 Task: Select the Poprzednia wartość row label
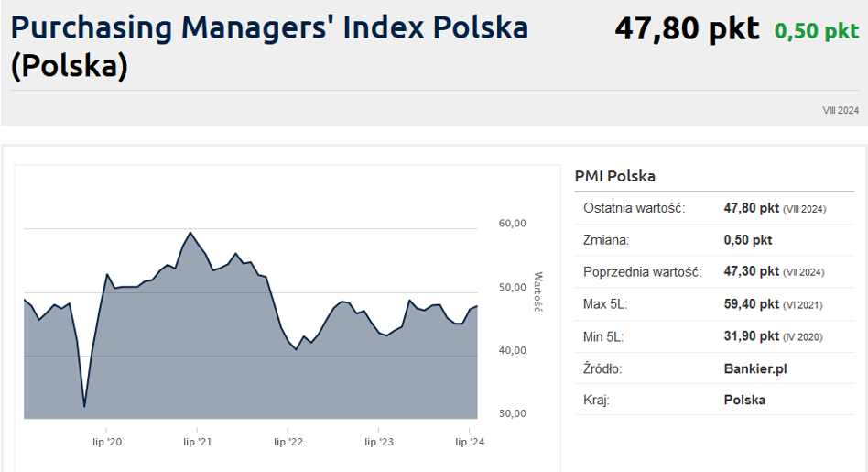(642, 272)
